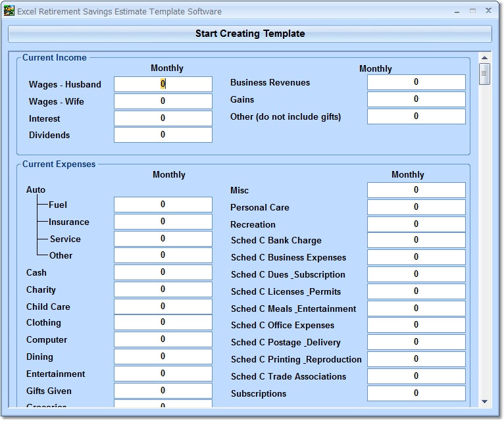Click Start Creating Template button
Screen dimensions: 504x421
tap(250, 34)
